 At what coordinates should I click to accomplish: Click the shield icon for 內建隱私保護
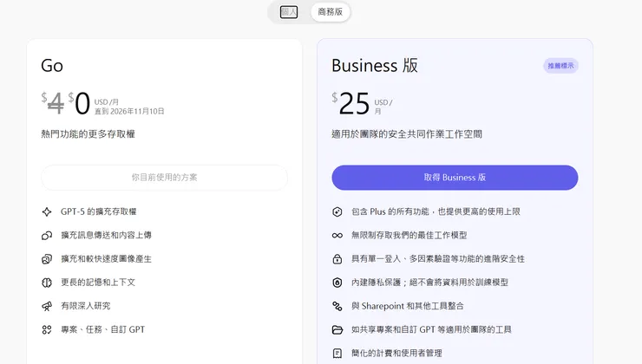[x=337, y=283]
